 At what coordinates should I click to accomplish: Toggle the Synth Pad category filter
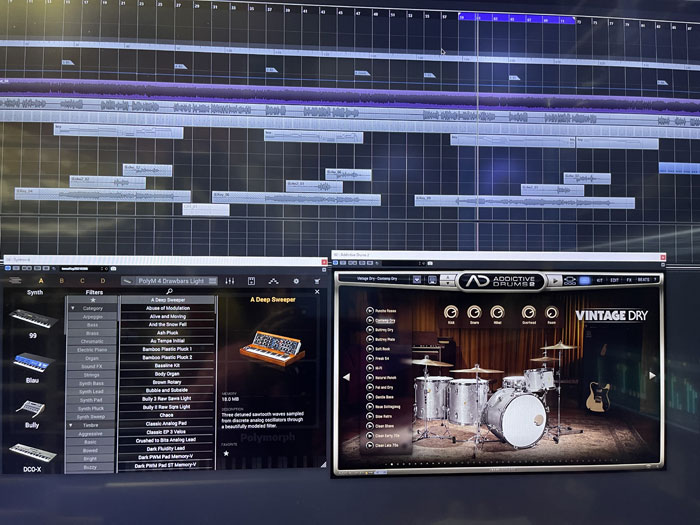[92, 400]
